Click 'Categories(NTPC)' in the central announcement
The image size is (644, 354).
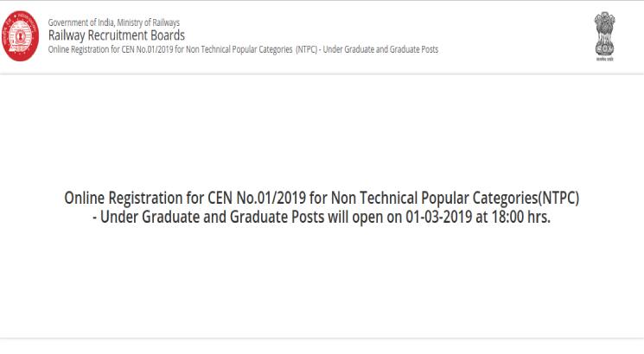tap(526, 198)
